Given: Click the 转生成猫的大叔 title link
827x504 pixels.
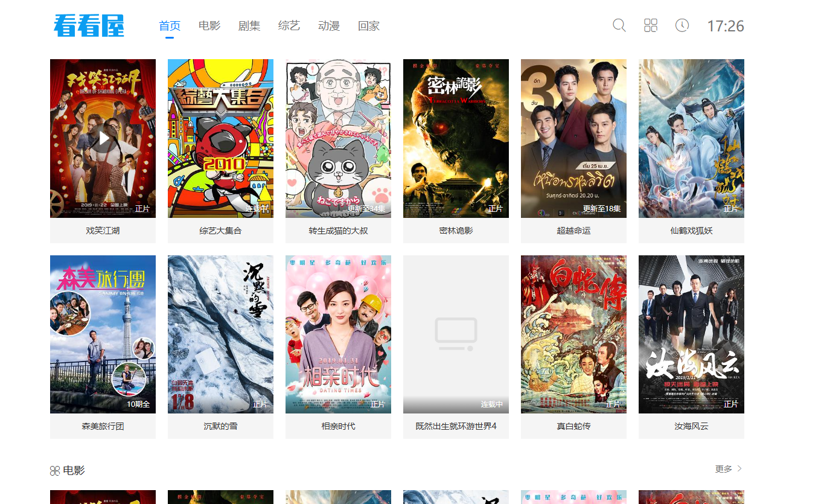Looking at the screenshot, I should (338, 231).
